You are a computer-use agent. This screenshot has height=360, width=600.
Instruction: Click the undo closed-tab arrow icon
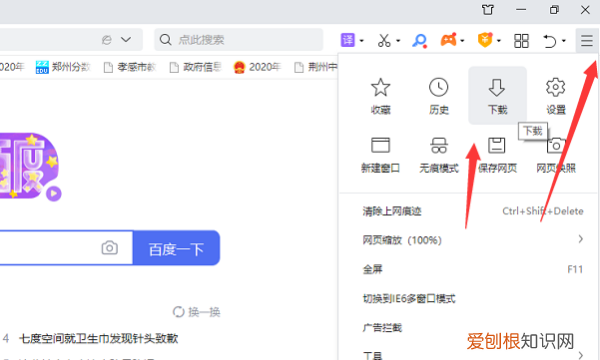pyautogui.click(x=550, y=41)
